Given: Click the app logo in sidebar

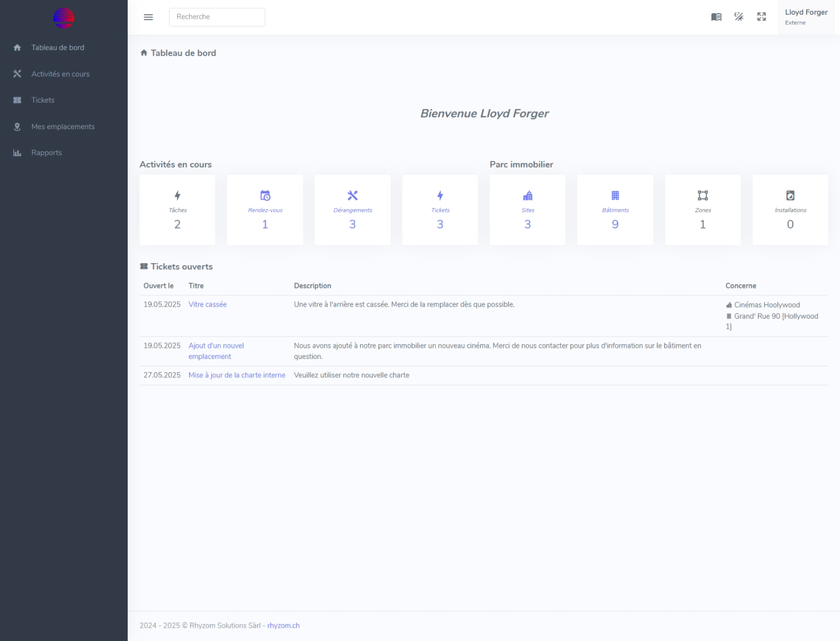Looking at the screenshot, I should point(64,18).
